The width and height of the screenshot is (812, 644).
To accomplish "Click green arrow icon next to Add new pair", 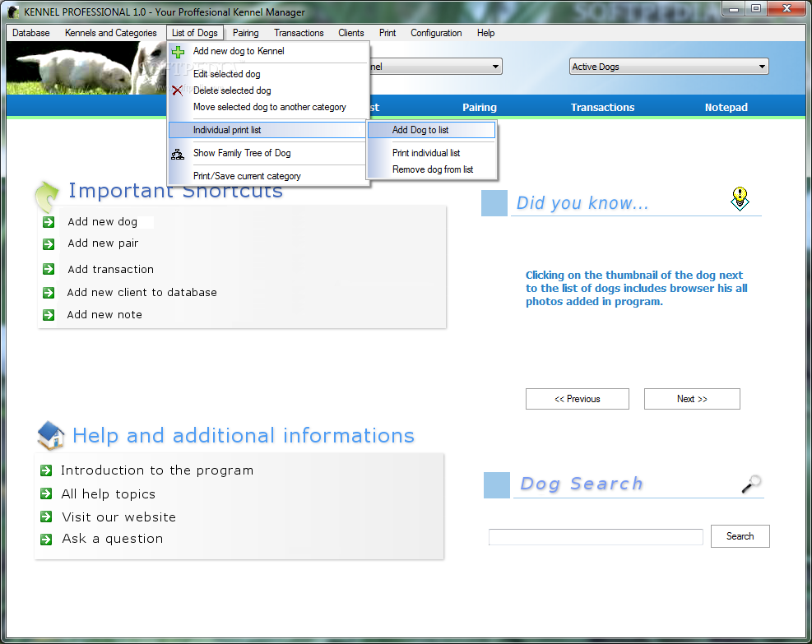I will pos(49,243).
